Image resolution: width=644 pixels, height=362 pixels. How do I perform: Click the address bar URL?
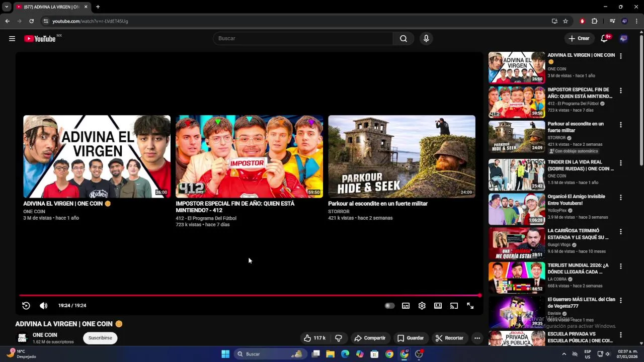pyautogui.click(x=90, y=21)
